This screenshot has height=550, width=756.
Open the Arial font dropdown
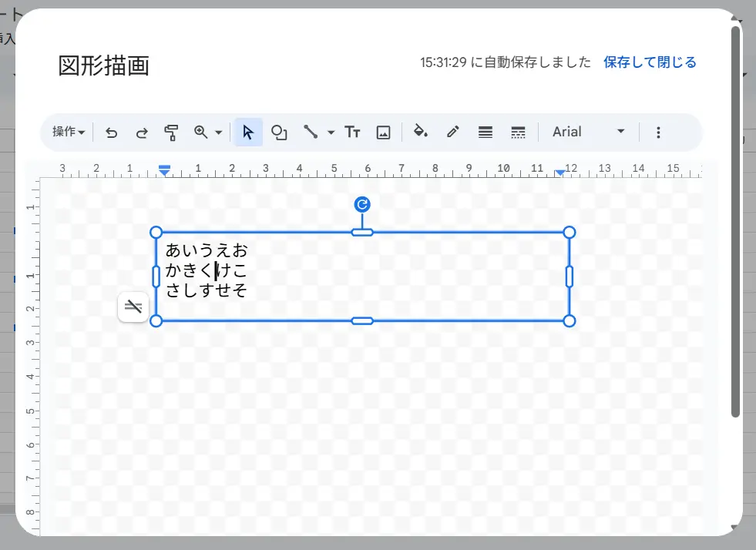pyautogui.click(x=588, y=132)
